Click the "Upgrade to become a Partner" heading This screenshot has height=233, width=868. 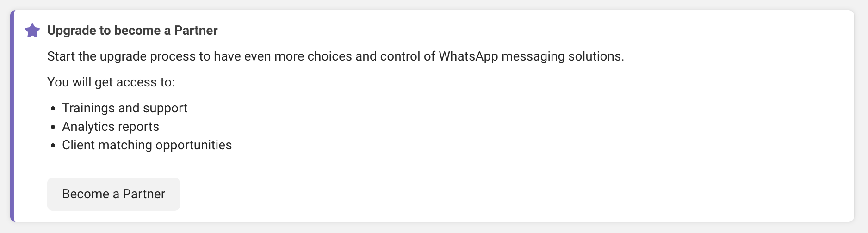point(132,31)
